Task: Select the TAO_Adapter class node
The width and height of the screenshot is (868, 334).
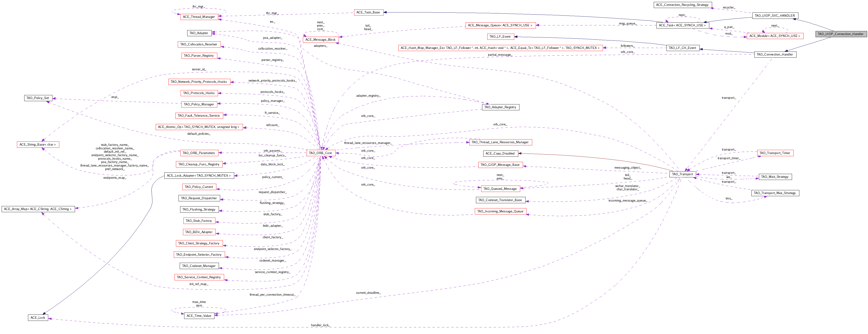Action: 199,33
